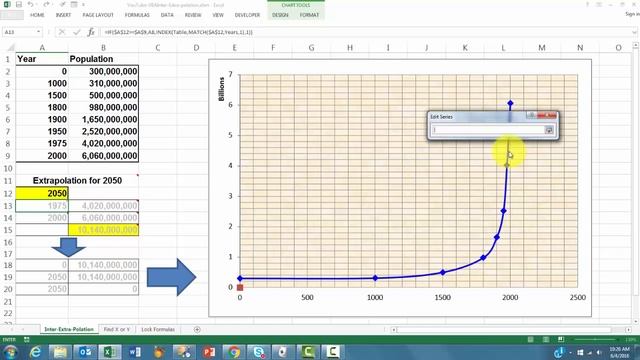This screenshot has width=640, height=360.
Task: Open the Chart Tools FORMAT tab
Action: [309, 15]
